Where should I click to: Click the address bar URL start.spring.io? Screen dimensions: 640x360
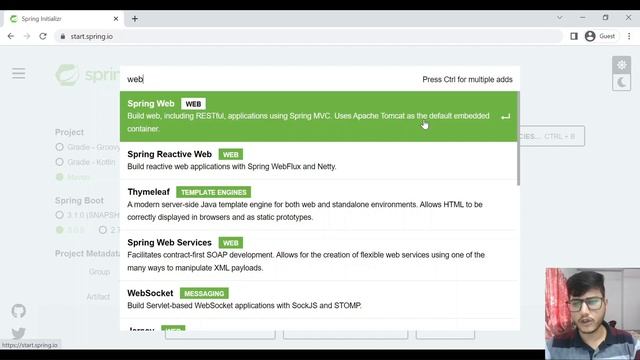(x=91, y=36)
